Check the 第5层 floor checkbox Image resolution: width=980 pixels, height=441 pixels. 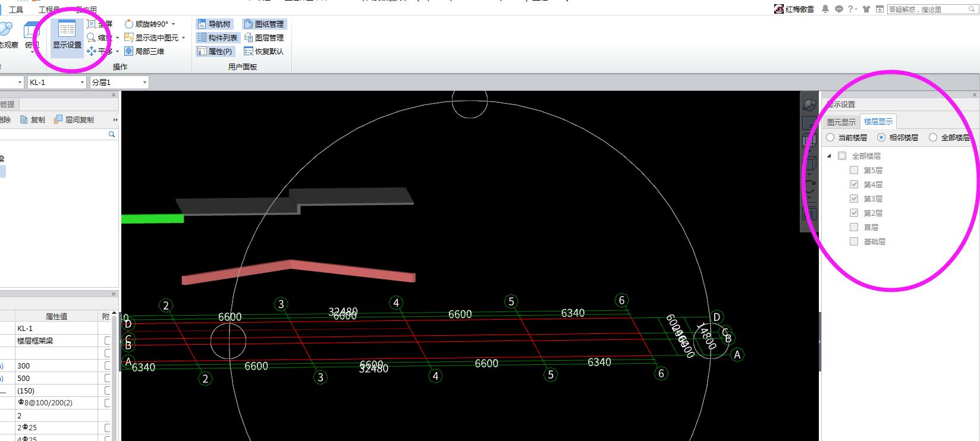point(854,170)
